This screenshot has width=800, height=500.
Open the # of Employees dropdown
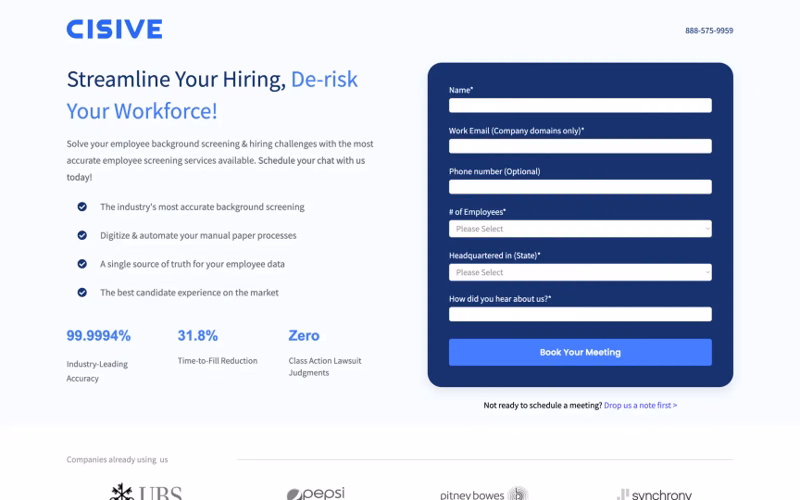tap(580, 229)
